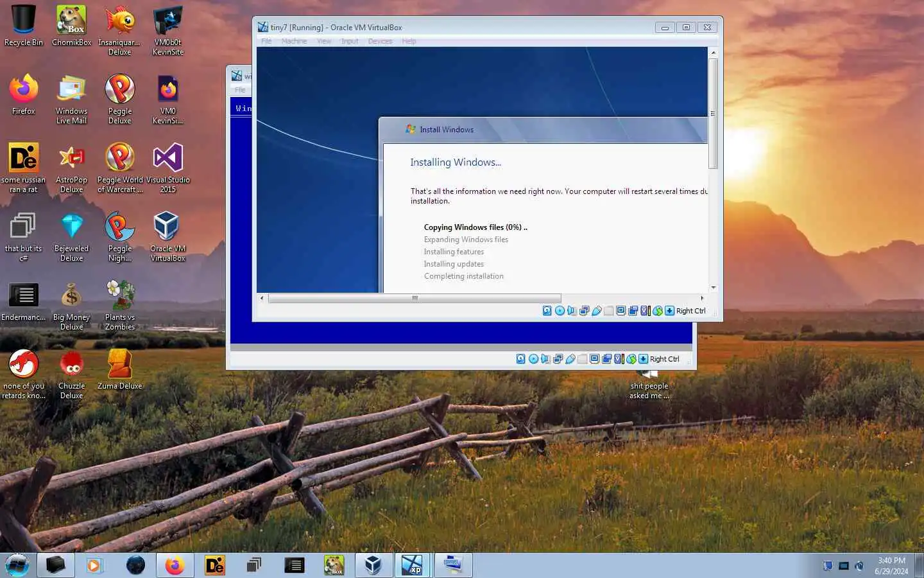Click recording indicator in tiny7 status bar
The height and width of the screenshot is (578, 924).
click(x=633, y=311)
